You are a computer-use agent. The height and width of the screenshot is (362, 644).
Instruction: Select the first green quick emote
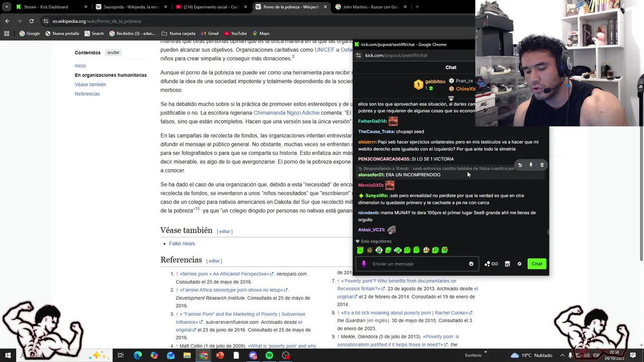pyautogui.click(x=360, y=250)
